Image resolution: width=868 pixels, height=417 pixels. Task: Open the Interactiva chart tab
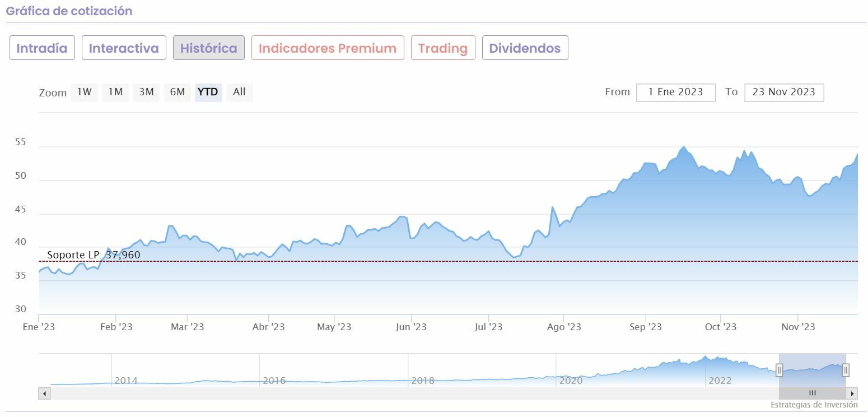click(x=124, y=48)
